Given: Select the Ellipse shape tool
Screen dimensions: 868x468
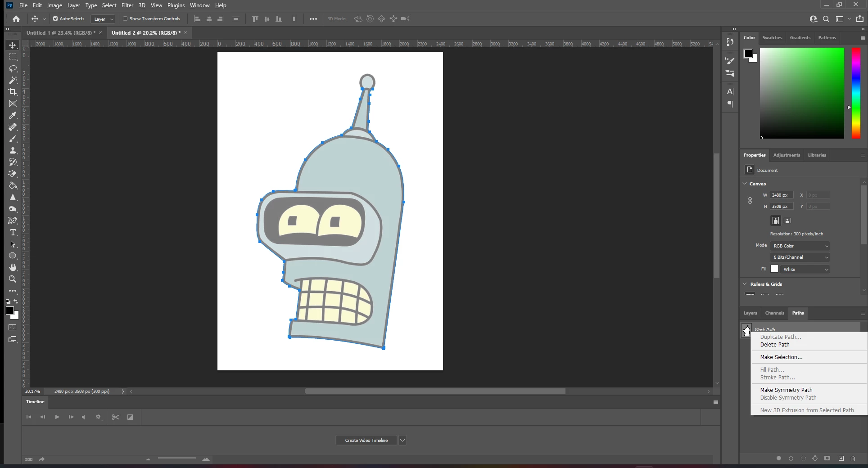Looking at the screenshot, I should (13, 256).
